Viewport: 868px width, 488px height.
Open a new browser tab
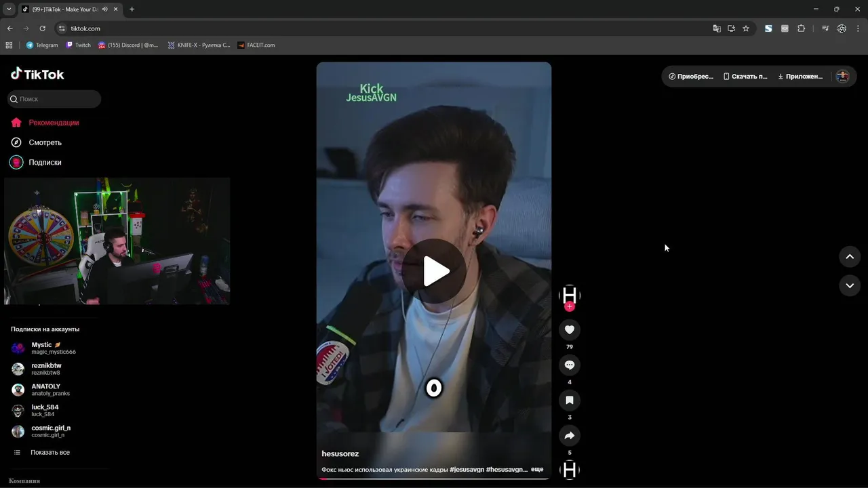pyautogui.click(x=132, y=9)
